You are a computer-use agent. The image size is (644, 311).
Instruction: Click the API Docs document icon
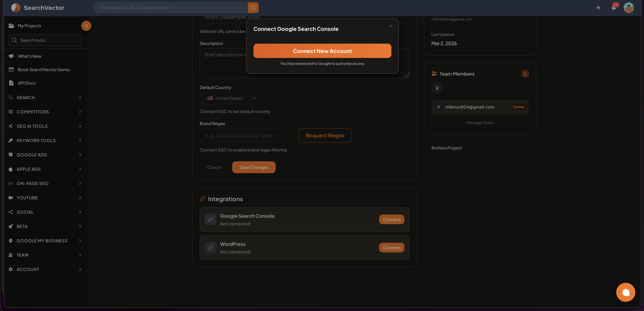tap(11, 83)
